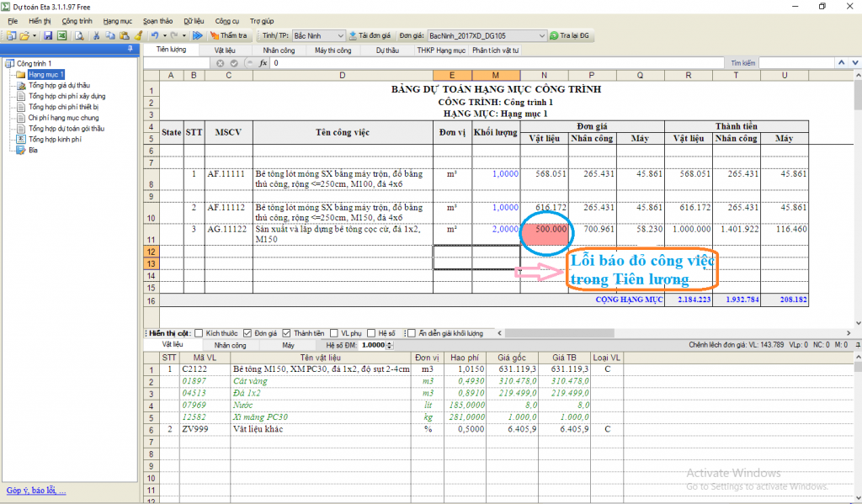Image resolution: width=862 pixels, height=504 pixels.
Task: Uncheck the Đơn giá column checkbox
Action: [247, 333]
